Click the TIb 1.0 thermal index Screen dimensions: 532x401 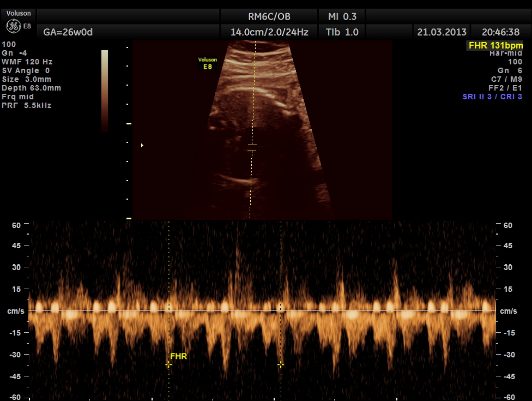tap(342, 32)
